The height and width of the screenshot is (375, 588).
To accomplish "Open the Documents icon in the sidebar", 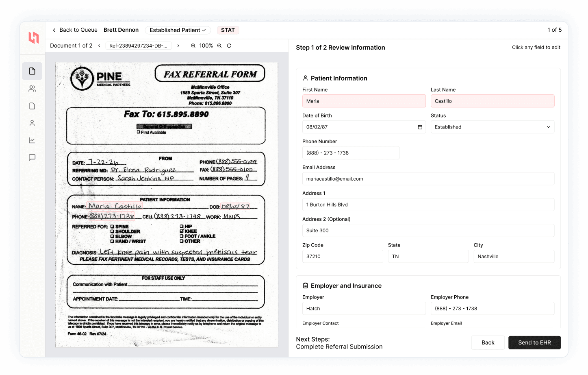I will (x=32, y=71).
